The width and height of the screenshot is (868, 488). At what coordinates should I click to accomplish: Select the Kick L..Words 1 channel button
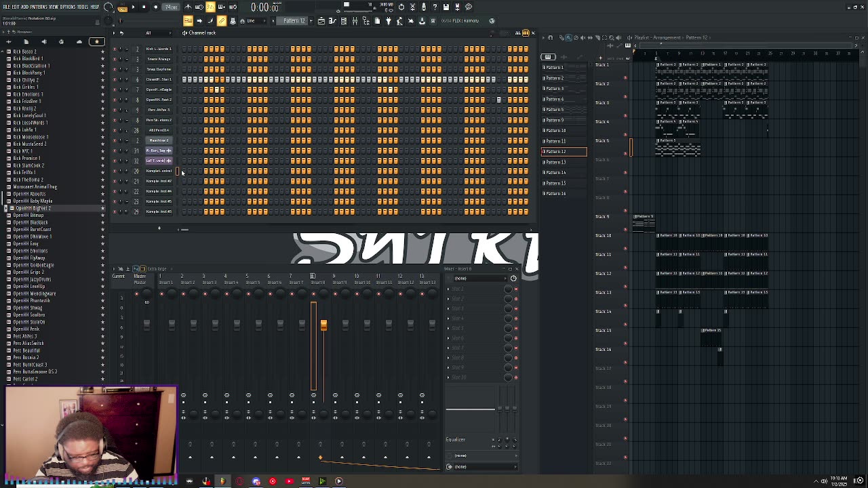click(x=159, y=49)
